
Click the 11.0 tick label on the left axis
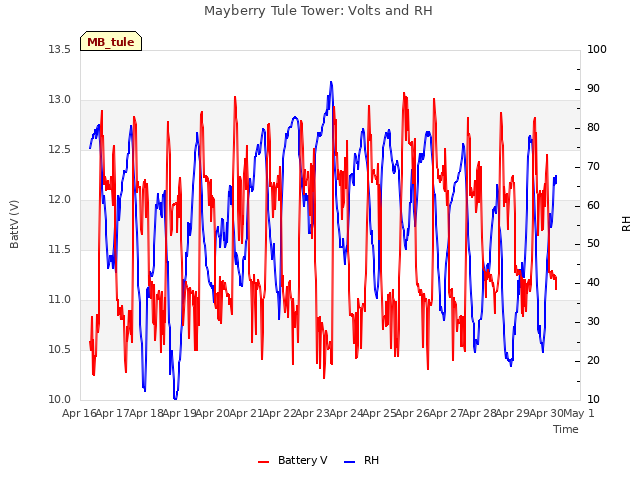pyautogui.click(x=60, y=300)
